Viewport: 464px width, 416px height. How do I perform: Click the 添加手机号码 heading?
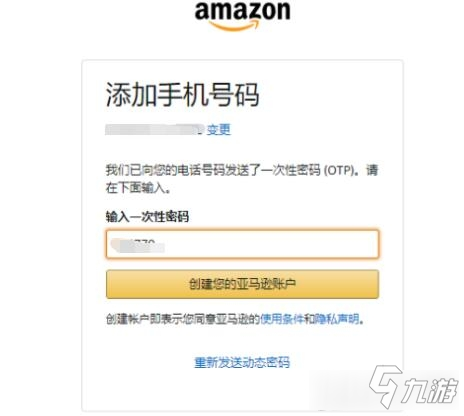pos(183,95)
